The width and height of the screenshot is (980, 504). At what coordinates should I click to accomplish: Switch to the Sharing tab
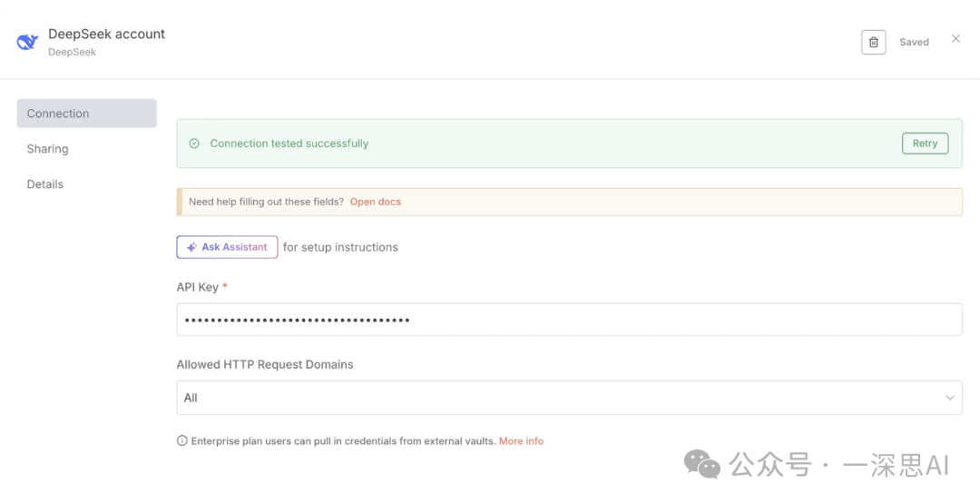click(x=47, y=149)
